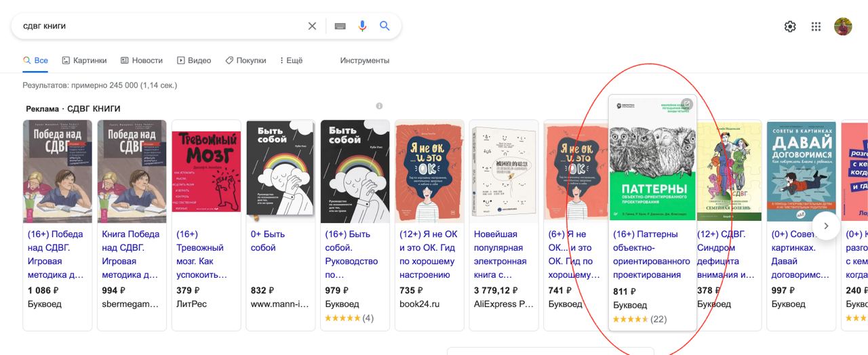Click the star rating with (4) reviews
The width and height of the screenshot is (868, 355).
[349, 318]
